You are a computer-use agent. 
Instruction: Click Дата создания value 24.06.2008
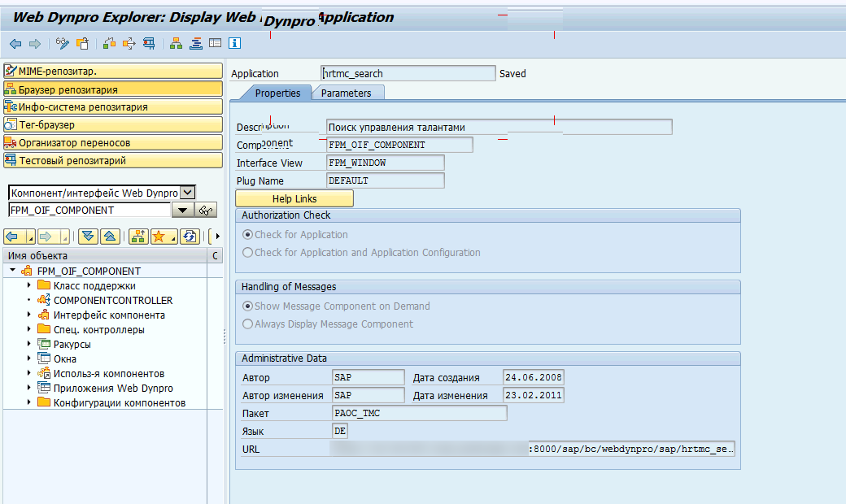(533, 377)
